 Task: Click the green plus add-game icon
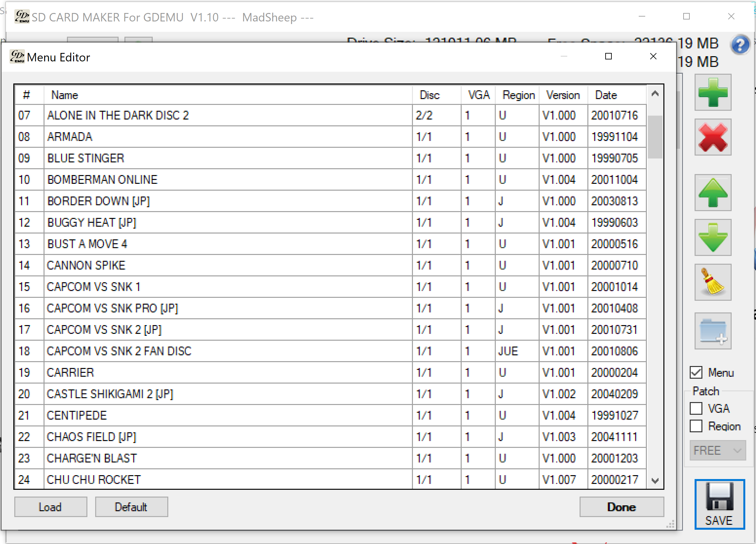[713, 92]
